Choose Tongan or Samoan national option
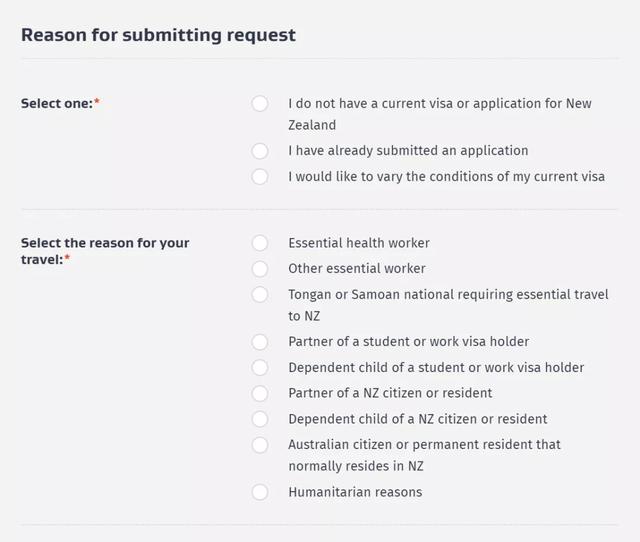 260,295
